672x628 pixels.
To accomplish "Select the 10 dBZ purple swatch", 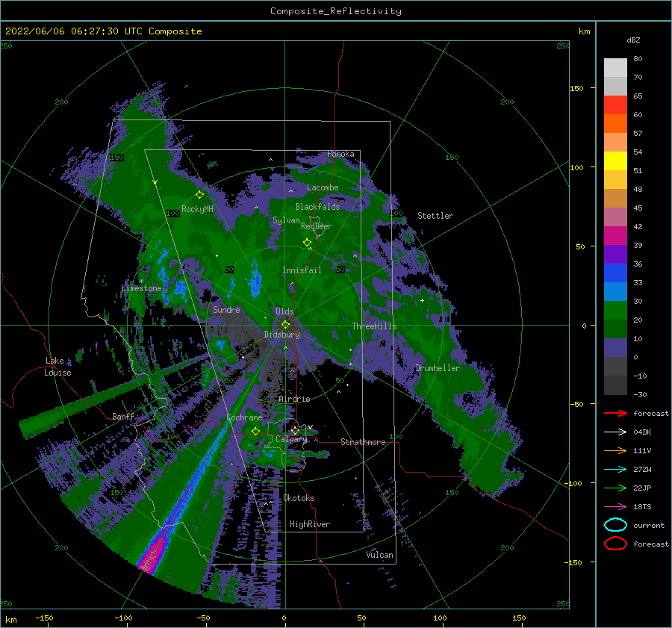I will [615, 347].
